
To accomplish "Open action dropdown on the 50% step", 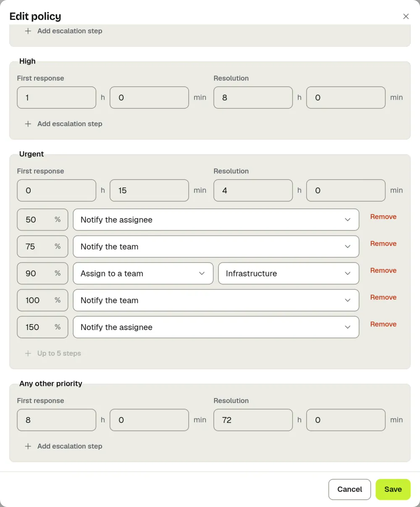I will point(216,219).
